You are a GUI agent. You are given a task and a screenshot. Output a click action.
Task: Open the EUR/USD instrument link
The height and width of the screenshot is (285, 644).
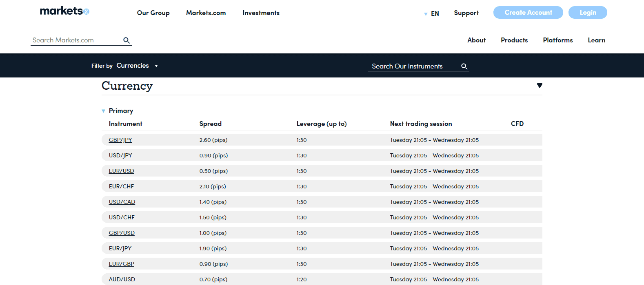[x=121, y=171]
